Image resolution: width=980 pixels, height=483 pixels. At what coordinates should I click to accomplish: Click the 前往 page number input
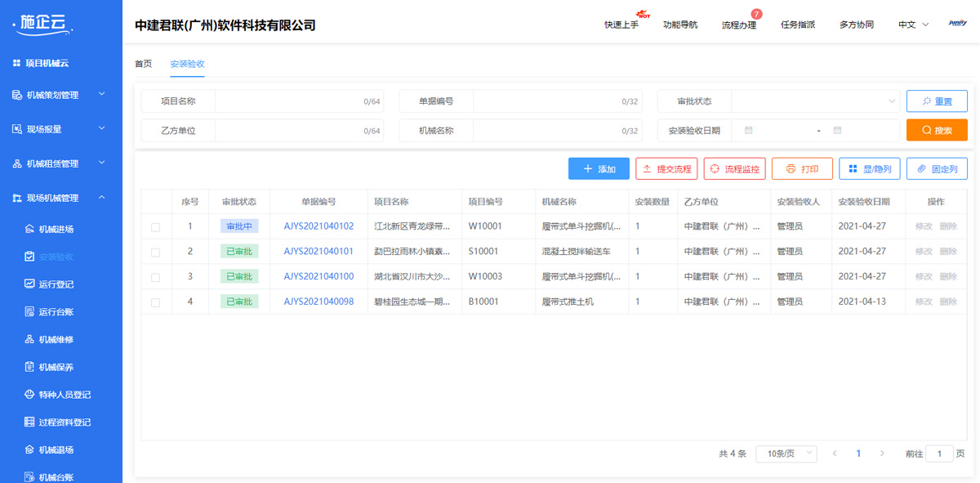pyautogui.click(x=939, y=454)
